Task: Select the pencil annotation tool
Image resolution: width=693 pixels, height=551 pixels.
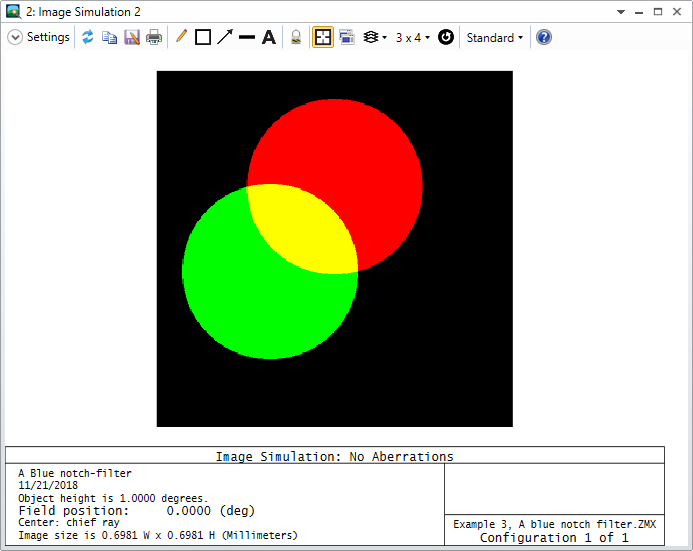Action: [181, 36]
